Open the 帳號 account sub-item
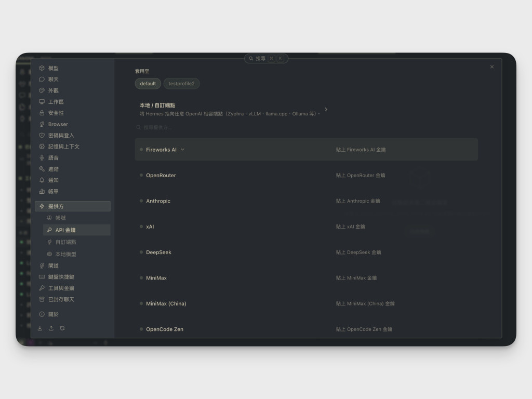The image size is (532, 399). [77, 218]
